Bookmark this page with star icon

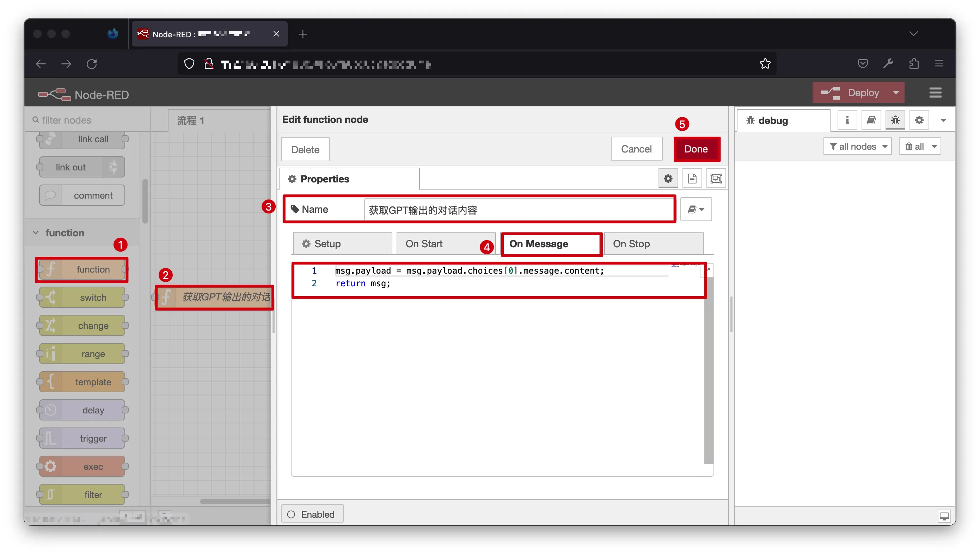(765, 64)
